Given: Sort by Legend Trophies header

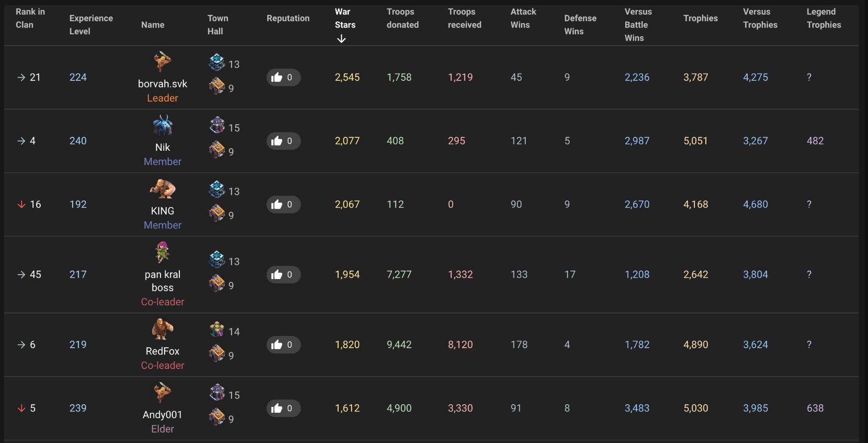Looking at the screenshot, I should (824, 18).
